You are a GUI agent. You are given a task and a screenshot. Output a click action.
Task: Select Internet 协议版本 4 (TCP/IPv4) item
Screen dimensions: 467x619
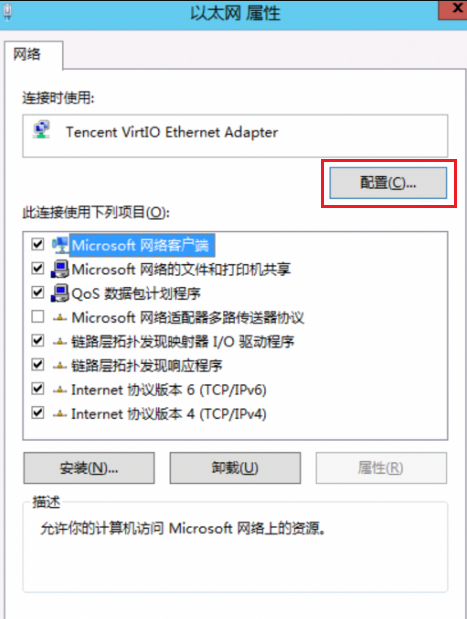click(x=169, y=414)
